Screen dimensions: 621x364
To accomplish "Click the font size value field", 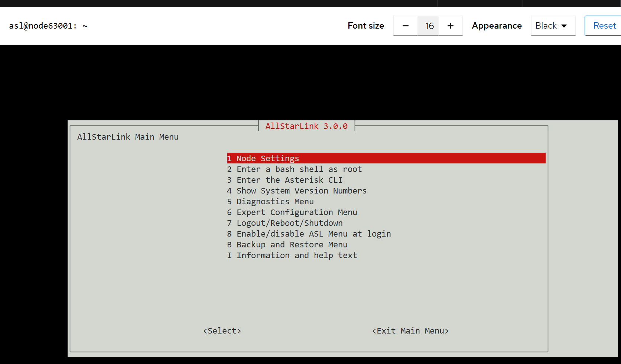I will (x=428, y=26).
